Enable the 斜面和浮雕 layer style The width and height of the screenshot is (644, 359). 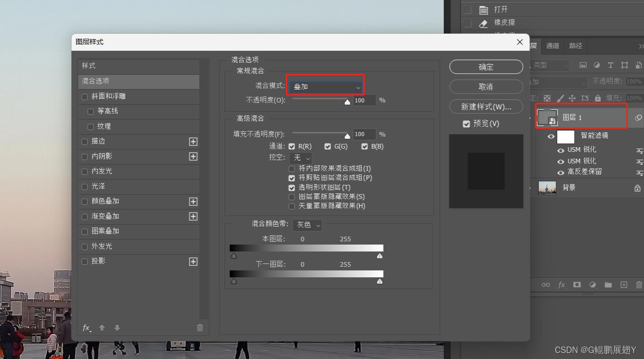pos(84,96)
